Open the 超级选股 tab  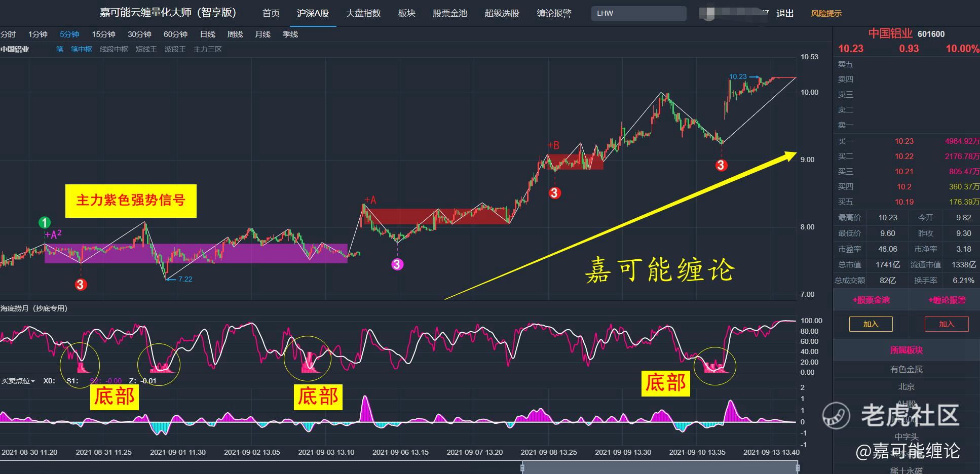click(x=502, y=13)
